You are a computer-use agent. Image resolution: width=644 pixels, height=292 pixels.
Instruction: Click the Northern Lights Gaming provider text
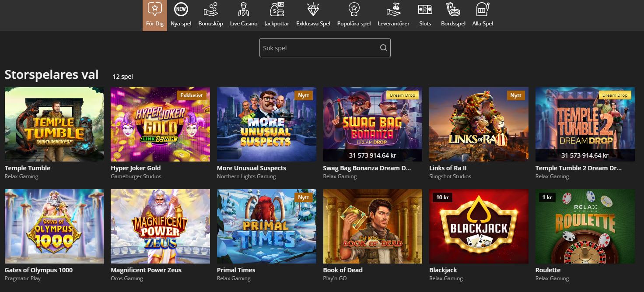coord(246,176)
